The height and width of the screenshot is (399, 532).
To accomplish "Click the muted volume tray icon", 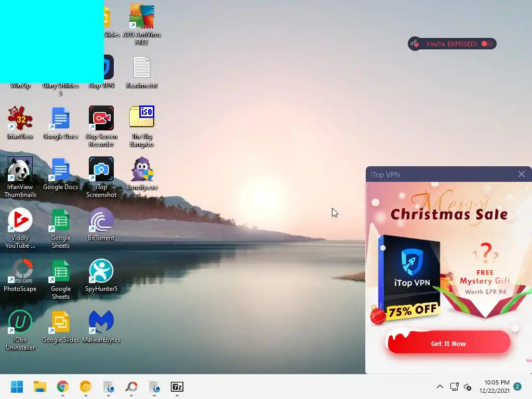I will tap(468, 387).
